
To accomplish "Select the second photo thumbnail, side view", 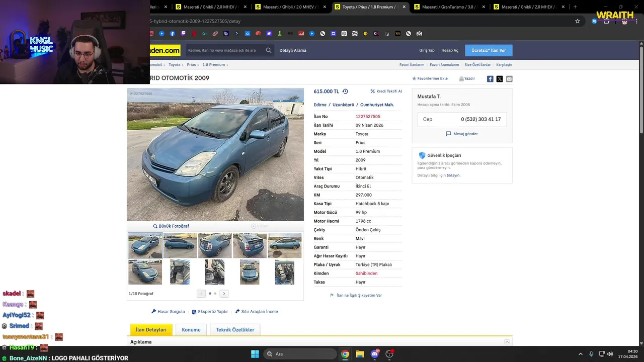I will [x=180, y=245].
